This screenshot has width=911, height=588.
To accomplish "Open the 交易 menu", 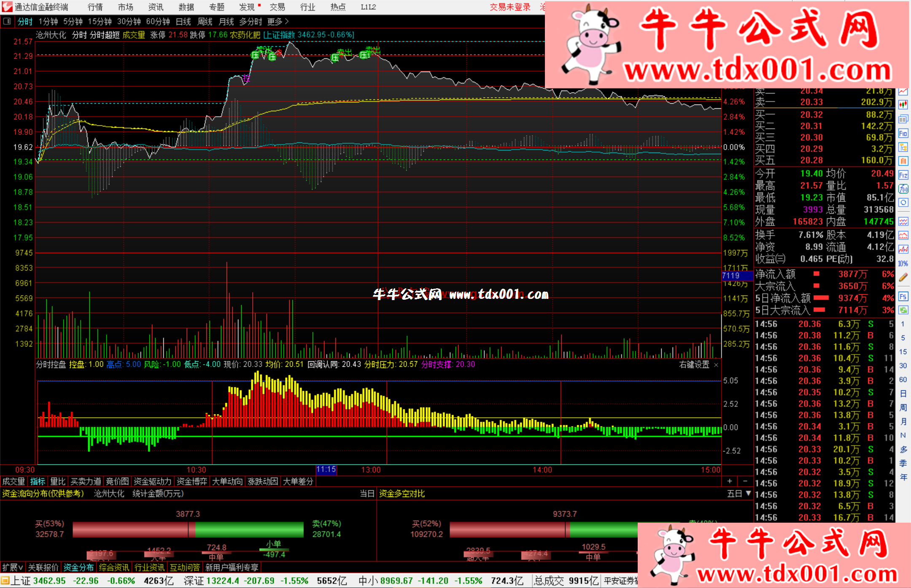I will click(277, 7).
